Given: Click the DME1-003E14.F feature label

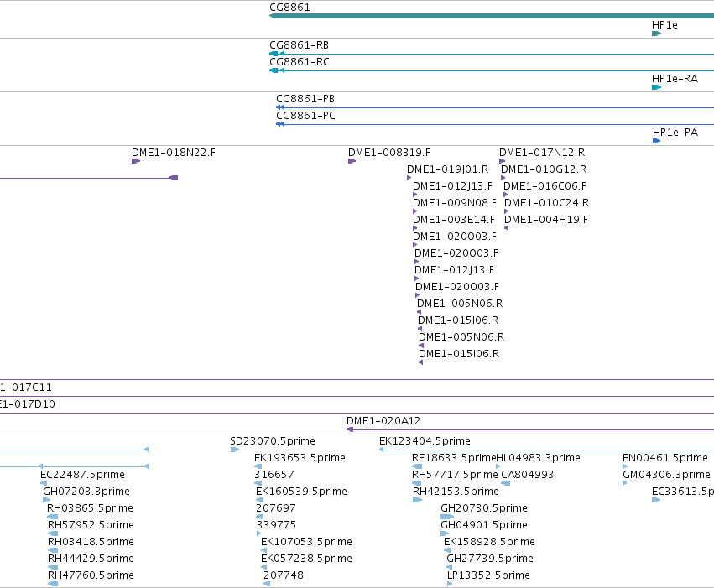Looking at the screenshot, I should click(x=454, y=220).
